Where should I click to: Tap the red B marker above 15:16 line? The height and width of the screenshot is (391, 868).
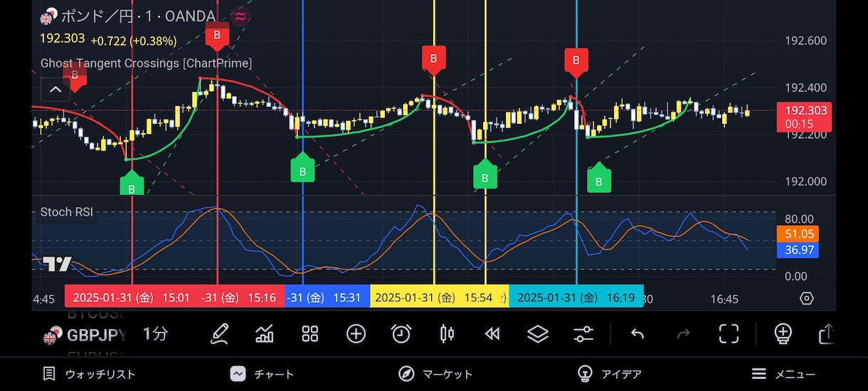[217, 35]
